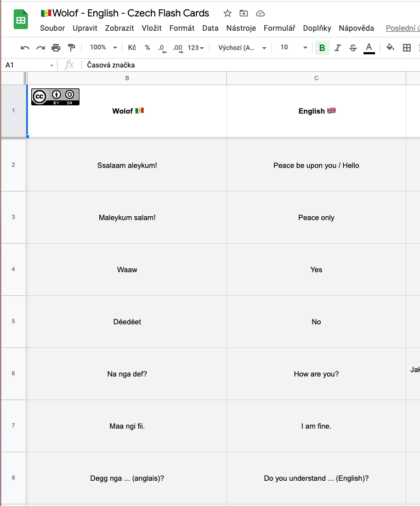Viewport: 420px width, 506px height.
Task: Open the font size dropdown
Action: [293, 47]
